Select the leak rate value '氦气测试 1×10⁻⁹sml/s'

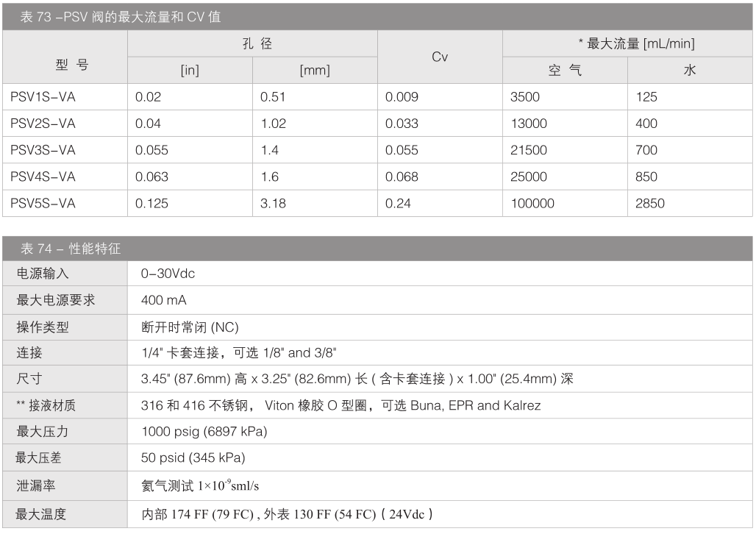[x=200, y=485]
